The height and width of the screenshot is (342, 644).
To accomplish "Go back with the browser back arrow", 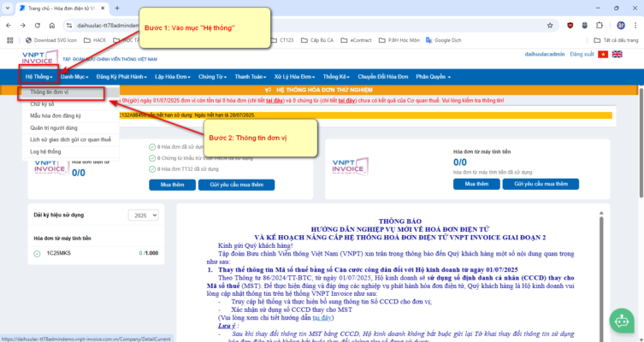I will 9,26.
